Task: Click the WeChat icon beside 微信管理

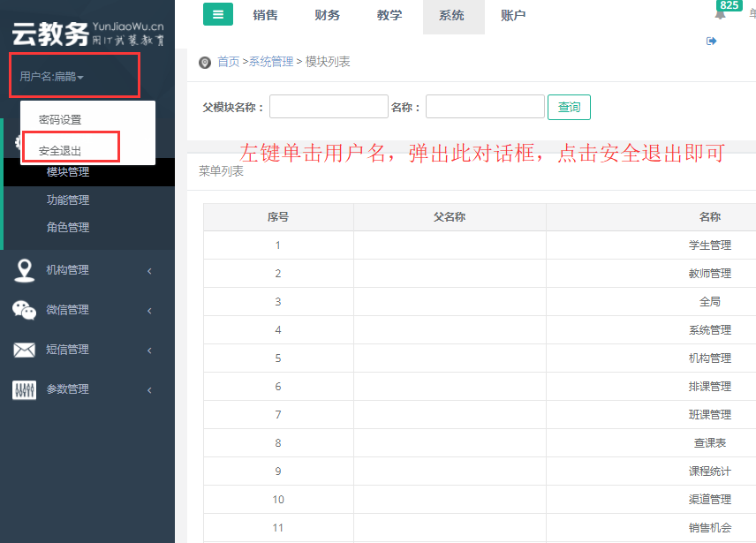Action: tap(24, 310)
